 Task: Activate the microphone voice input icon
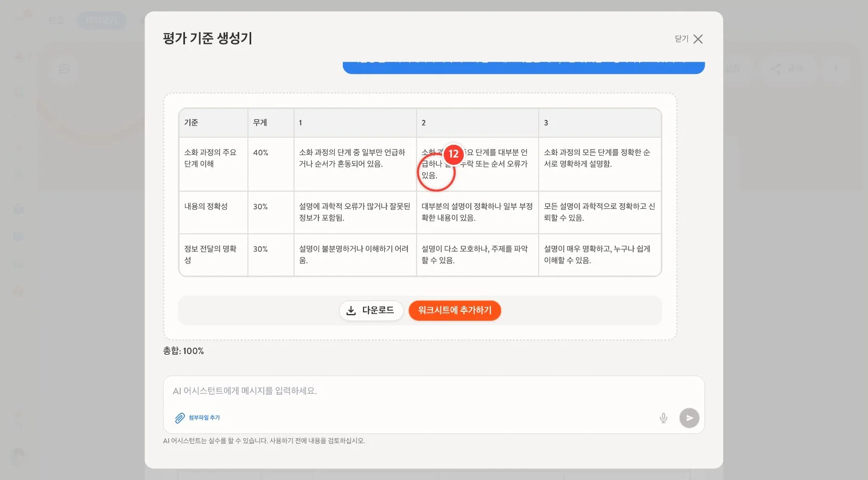[663, 418]
